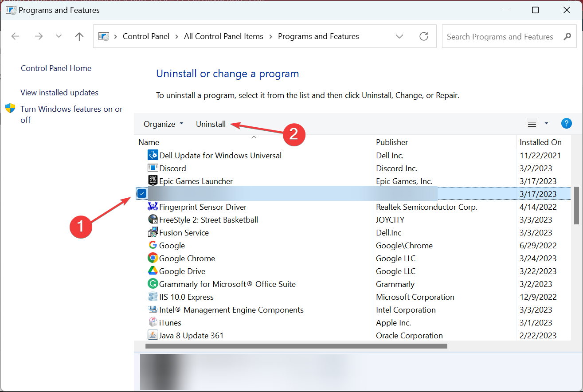
Task: Click the Apple Inc. publisher cell
Action: 393,323
